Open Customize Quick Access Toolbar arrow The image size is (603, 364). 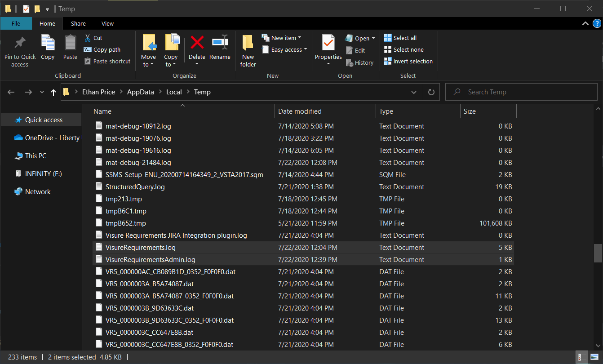coord(47,9)
